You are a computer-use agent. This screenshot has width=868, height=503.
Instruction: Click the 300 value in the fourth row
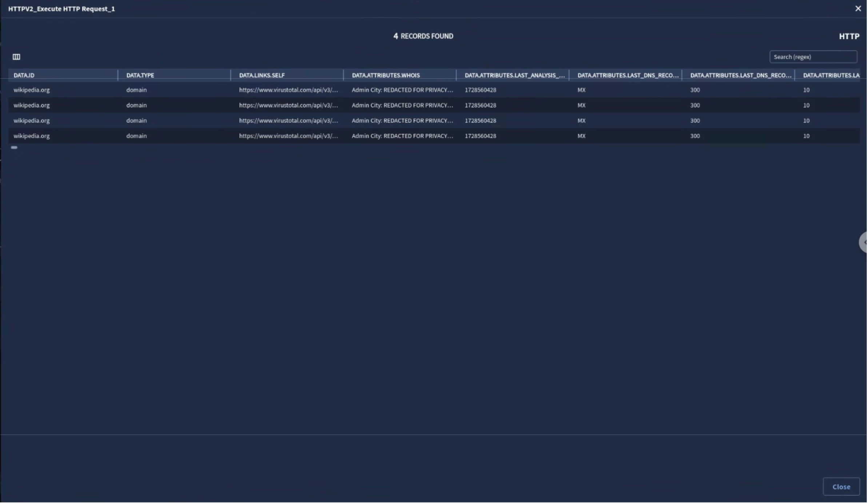[696, 136]
